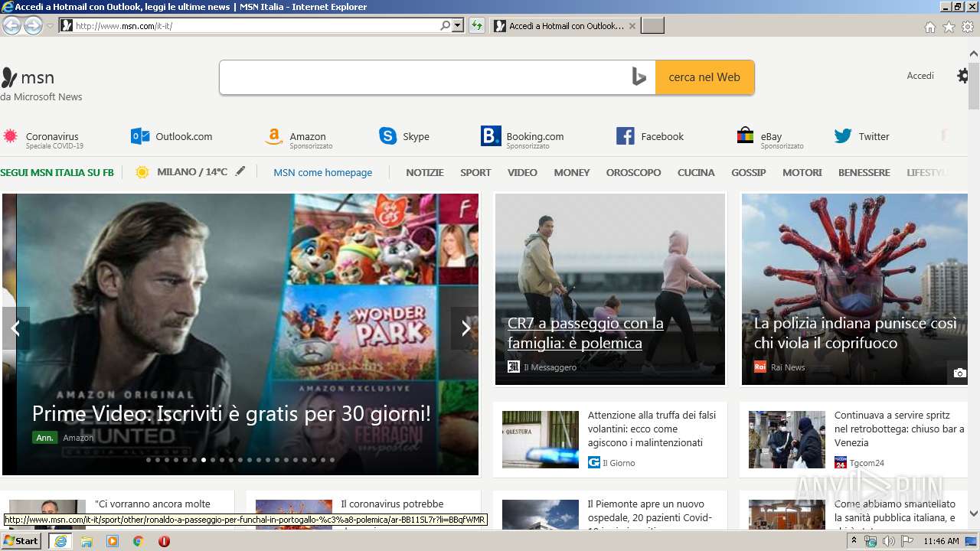Open the browser Home icon
This screenshot has width=980, height=551.
click(x=929, y=27)
